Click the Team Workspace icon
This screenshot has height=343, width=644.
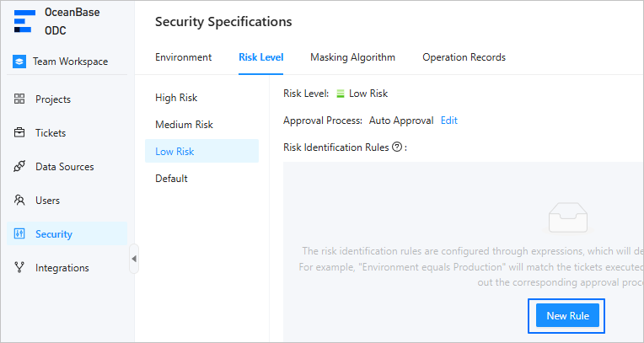point(19,62)
